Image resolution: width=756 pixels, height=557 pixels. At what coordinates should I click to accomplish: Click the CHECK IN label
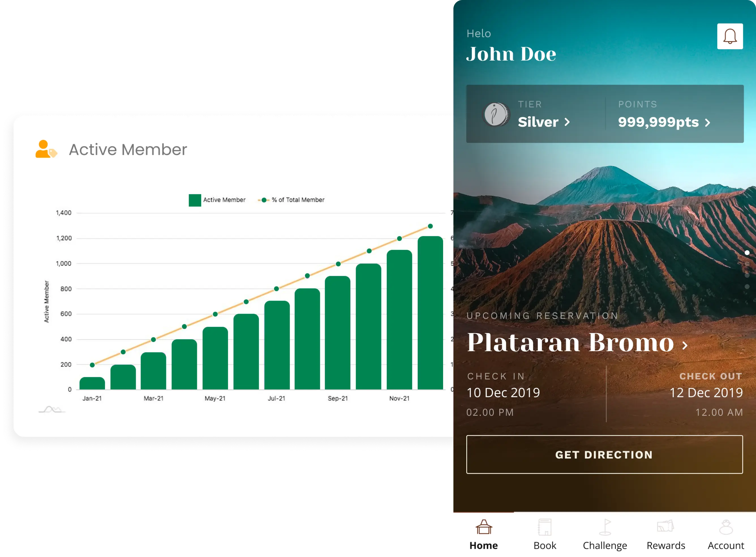click(496, 376)
